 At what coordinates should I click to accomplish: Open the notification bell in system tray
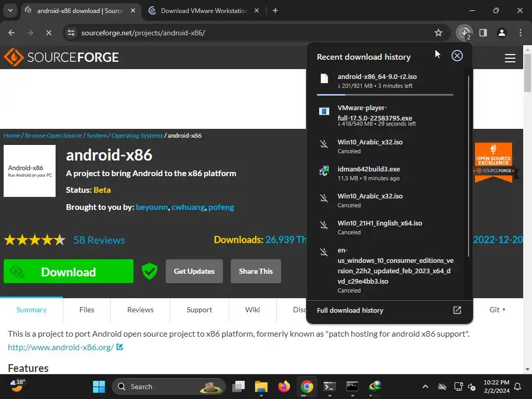(x=518, y=387)
